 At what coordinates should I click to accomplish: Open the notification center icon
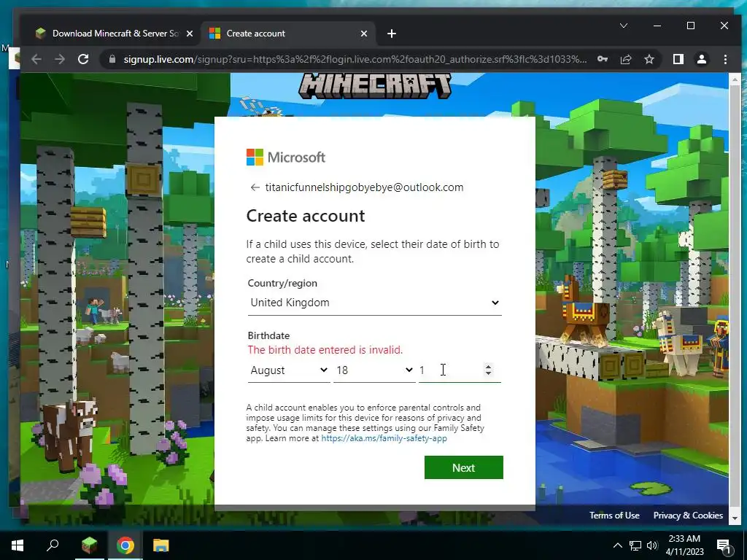point(724,545)
